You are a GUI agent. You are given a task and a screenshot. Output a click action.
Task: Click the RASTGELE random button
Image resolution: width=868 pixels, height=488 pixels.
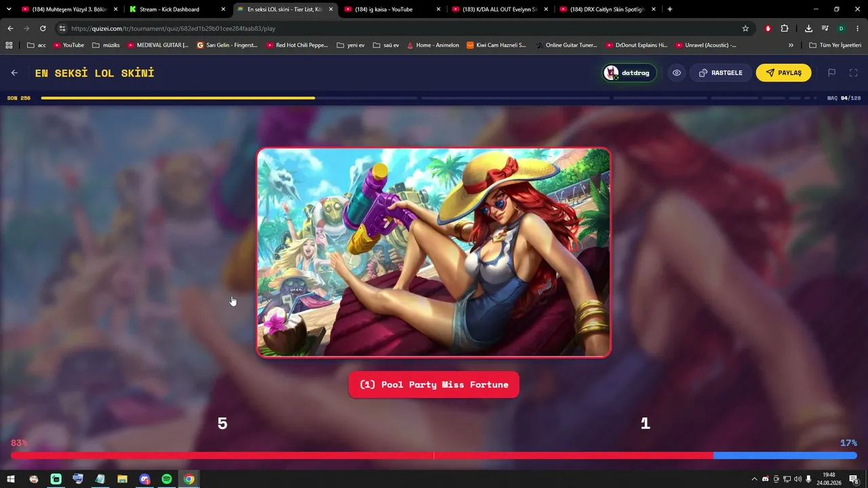click(721, 73)
